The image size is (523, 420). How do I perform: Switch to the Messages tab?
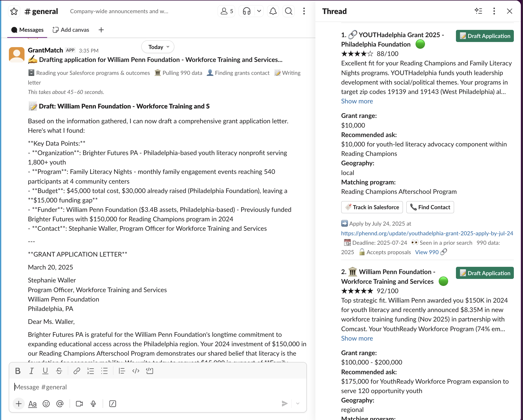[27, 30]
